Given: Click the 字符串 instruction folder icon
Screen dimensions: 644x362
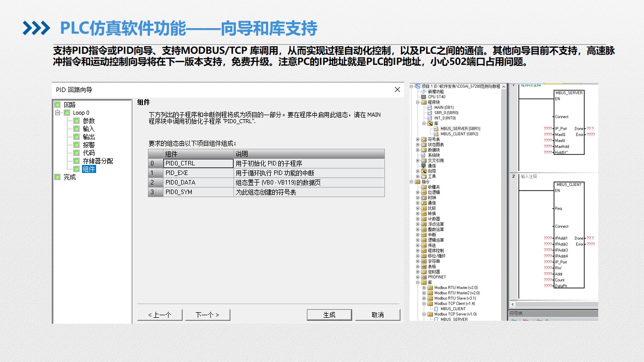Looking at the screenshot, I should click(424, 261).
